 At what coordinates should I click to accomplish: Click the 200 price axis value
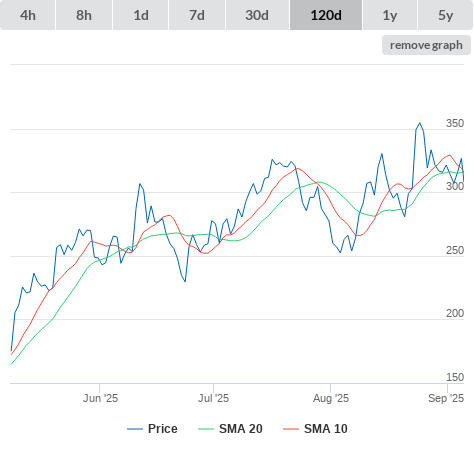coord(455,313)
